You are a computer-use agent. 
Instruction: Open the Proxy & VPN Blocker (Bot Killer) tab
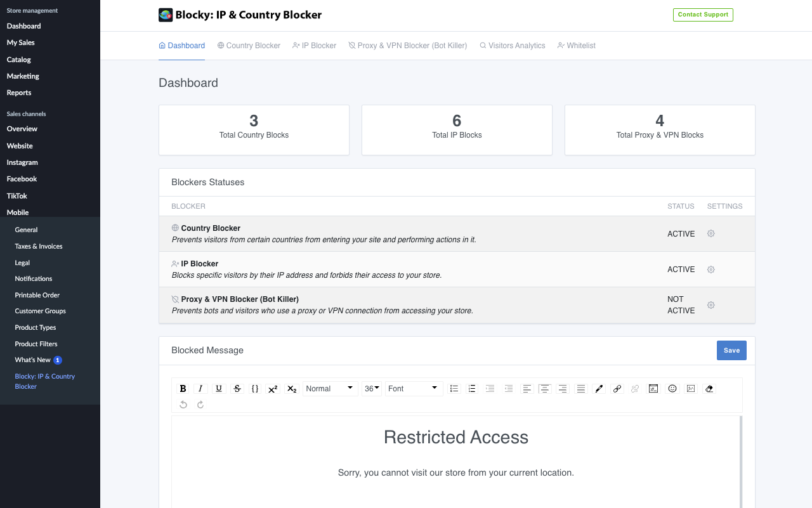[x=408, y=46]
